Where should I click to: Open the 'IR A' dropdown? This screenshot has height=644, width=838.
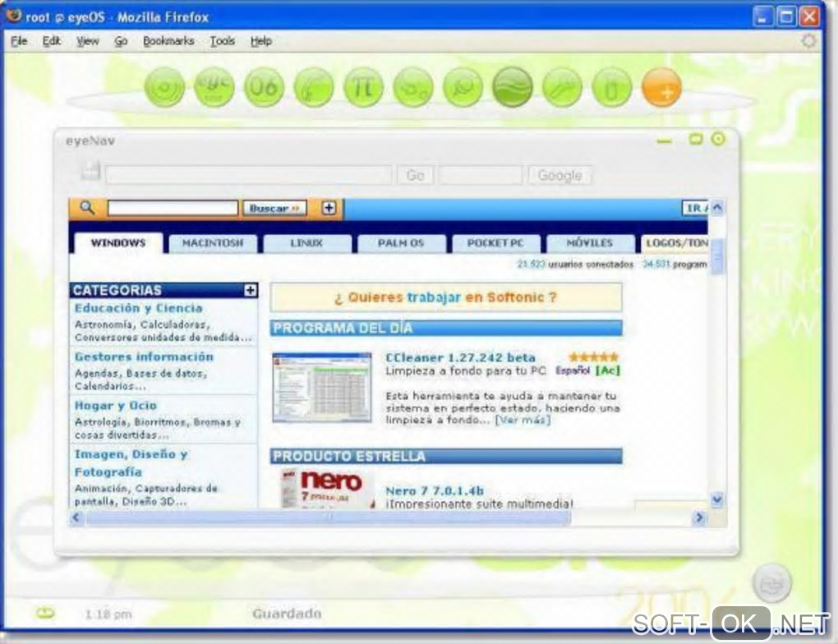point(695,208)
